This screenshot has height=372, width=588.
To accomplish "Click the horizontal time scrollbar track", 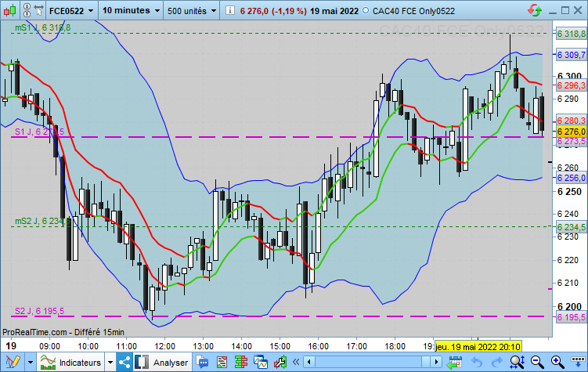I will pos(373,362).
